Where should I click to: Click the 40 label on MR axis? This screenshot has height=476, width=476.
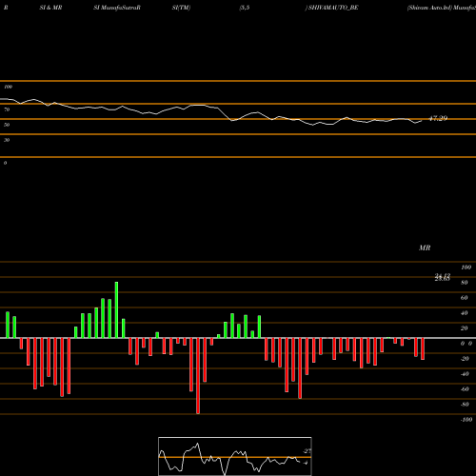click(x=465, y=313)
